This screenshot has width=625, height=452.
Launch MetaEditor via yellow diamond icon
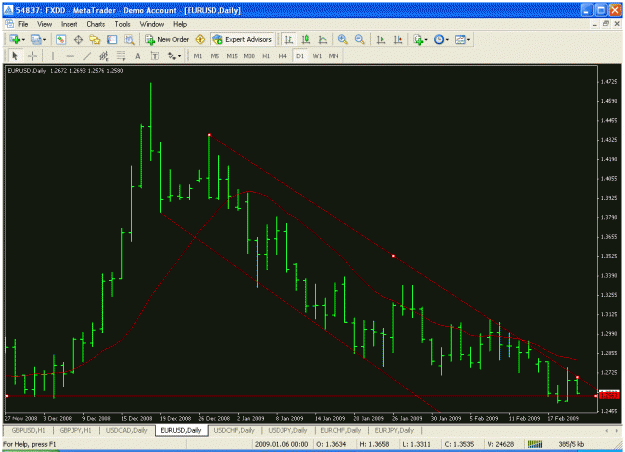(x=200, y=39)
